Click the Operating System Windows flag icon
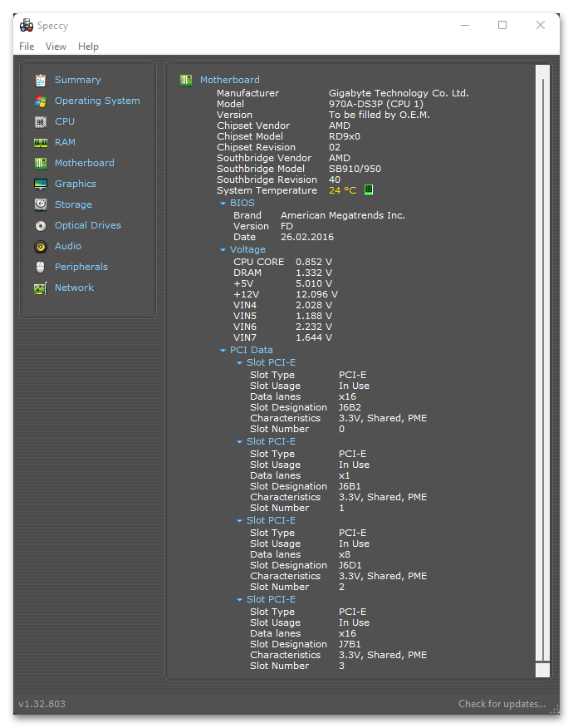 (x=41, y=101)
